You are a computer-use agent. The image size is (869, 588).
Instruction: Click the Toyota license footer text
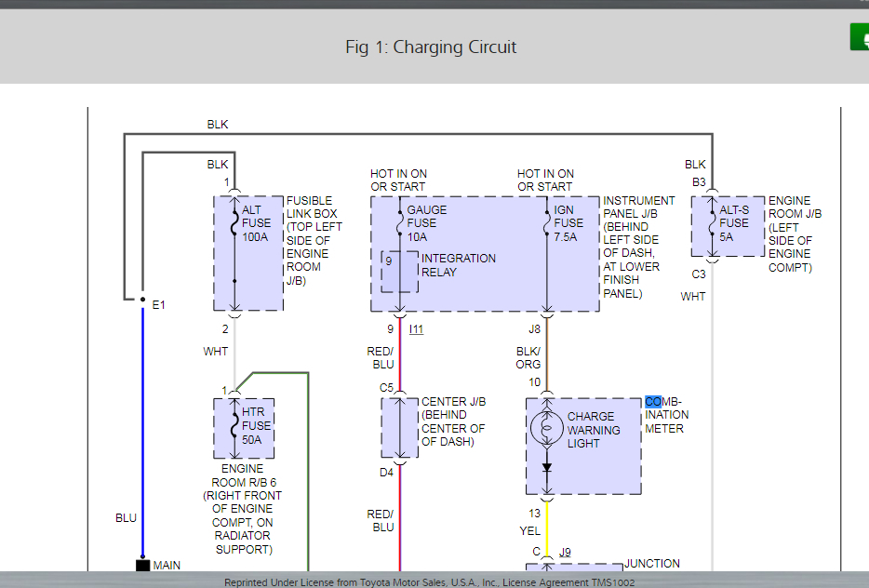430,582
